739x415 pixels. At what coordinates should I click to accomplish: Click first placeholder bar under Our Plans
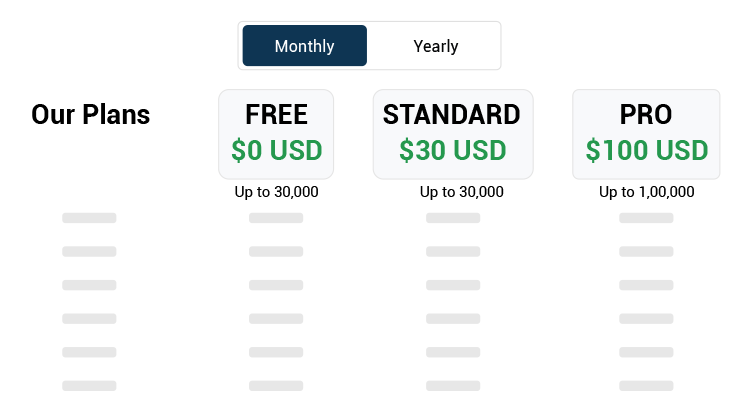89,218
